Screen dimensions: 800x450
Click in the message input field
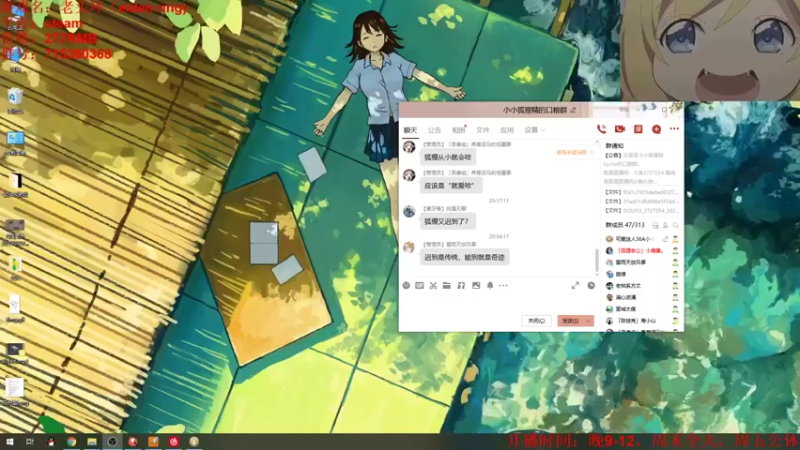coord(497,302)
